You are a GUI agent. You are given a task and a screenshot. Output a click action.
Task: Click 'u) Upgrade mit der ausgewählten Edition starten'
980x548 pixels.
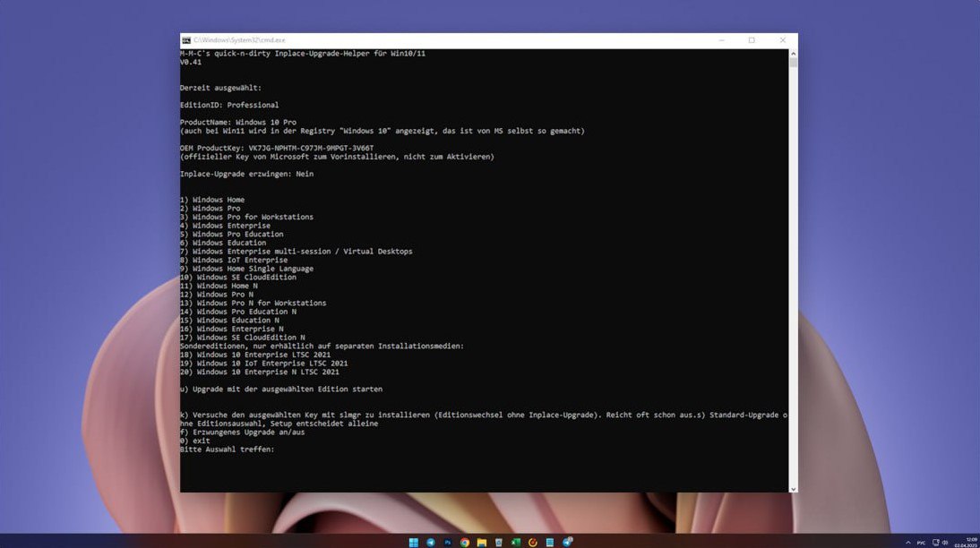tap(281, 390)
